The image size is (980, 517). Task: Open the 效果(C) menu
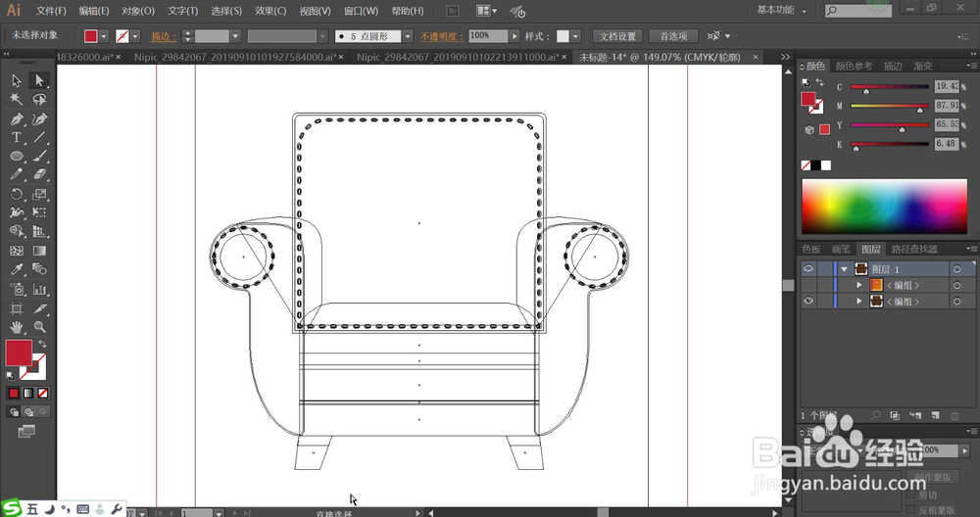point(270,11)
